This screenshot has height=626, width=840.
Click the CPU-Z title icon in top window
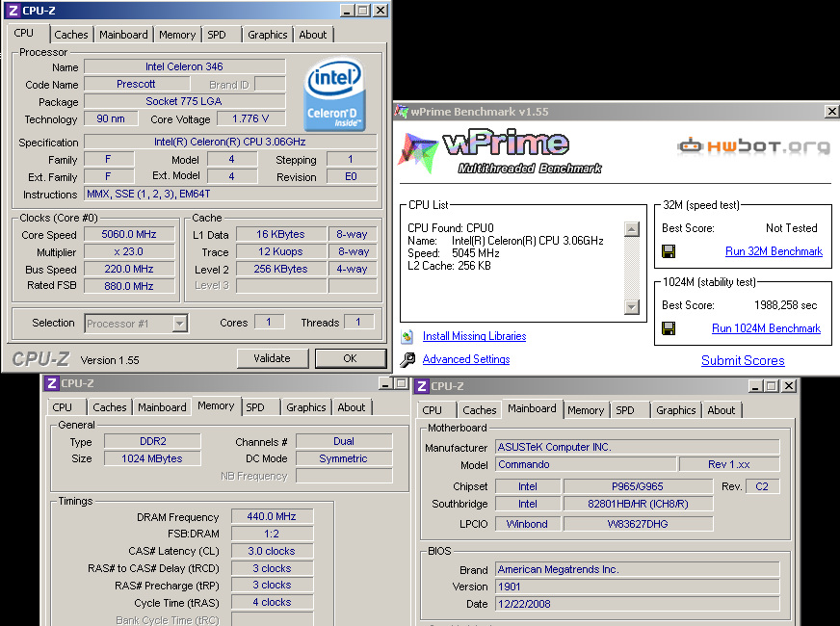[13, 11]
